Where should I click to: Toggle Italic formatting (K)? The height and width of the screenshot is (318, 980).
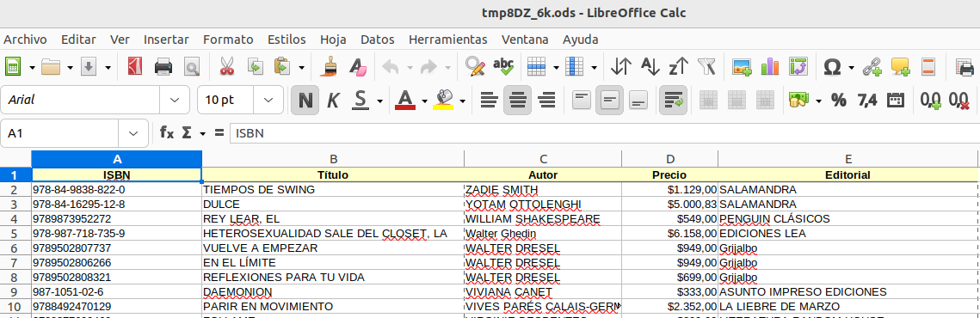pos(333,100)
